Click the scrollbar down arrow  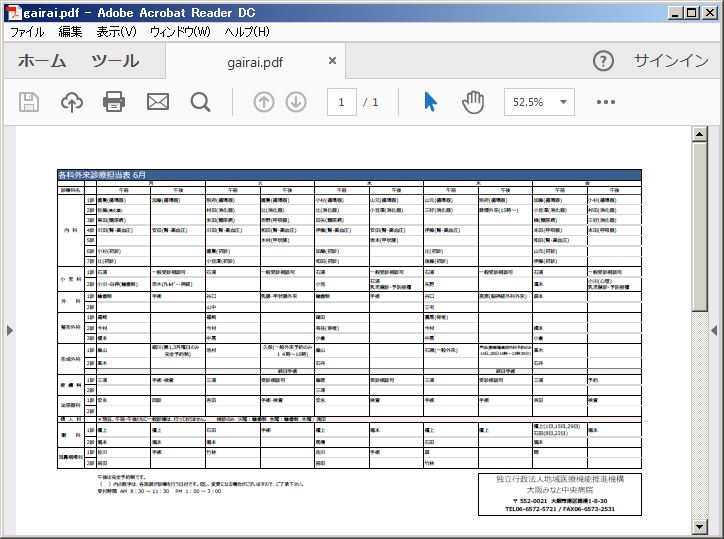pos(700,526)
